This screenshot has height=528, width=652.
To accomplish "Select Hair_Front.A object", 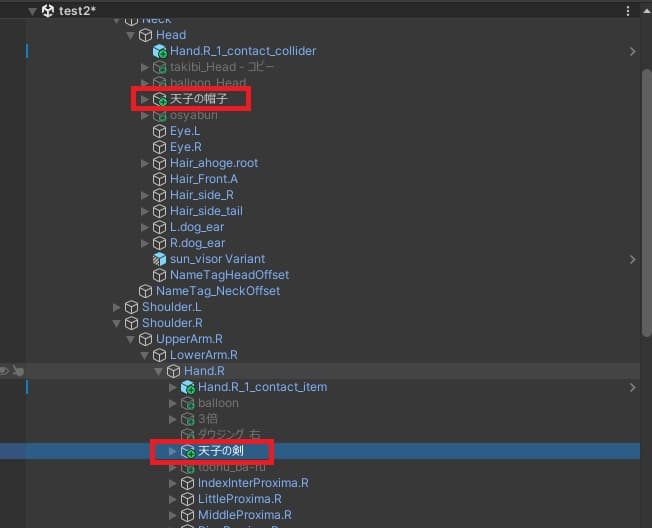I will point(204,179).
